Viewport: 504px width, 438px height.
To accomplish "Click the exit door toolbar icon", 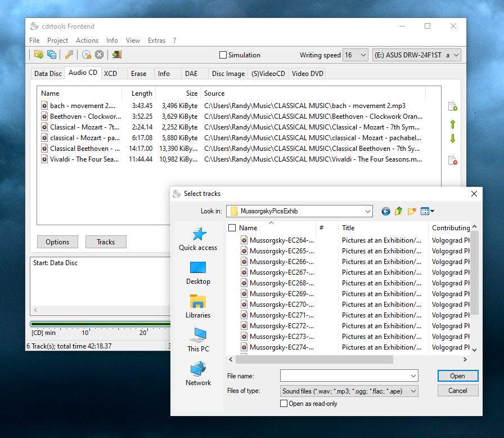I will pyautogui.click(x=116, y=55).
